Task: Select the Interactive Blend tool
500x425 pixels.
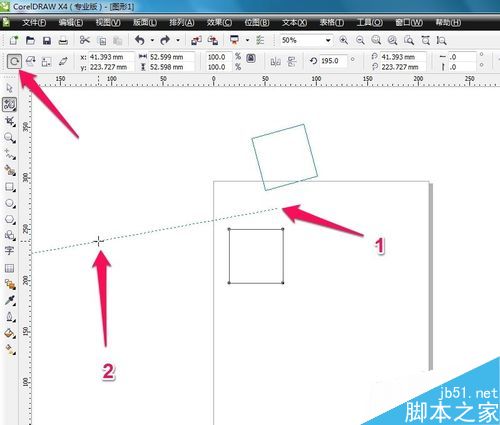Action: coord(10,284)
